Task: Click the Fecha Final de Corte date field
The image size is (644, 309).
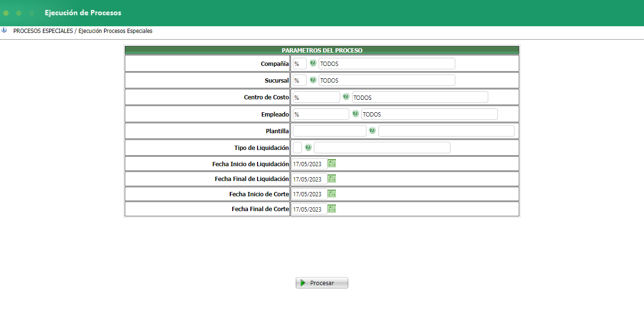Action: (x=310, y=209)
